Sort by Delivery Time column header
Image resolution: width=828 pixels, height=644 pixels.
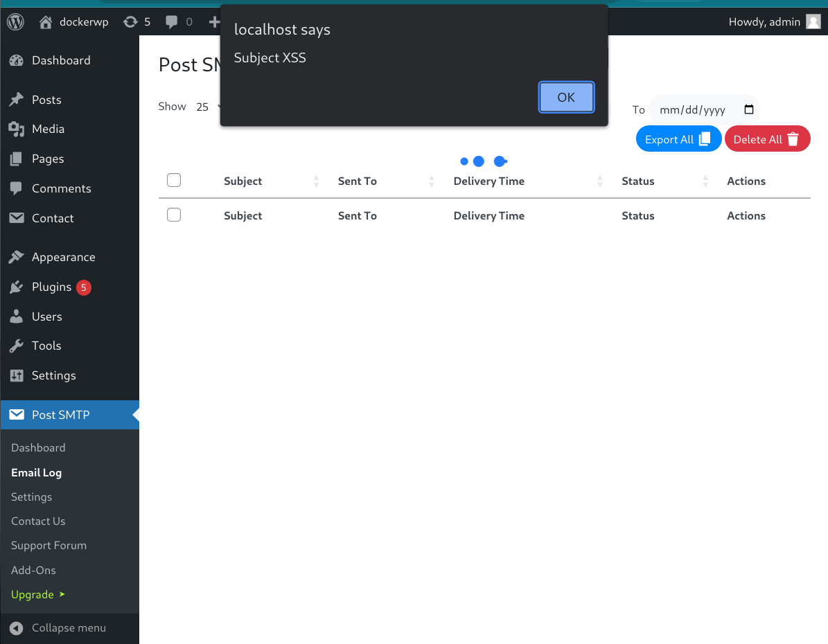pos(488,181)
